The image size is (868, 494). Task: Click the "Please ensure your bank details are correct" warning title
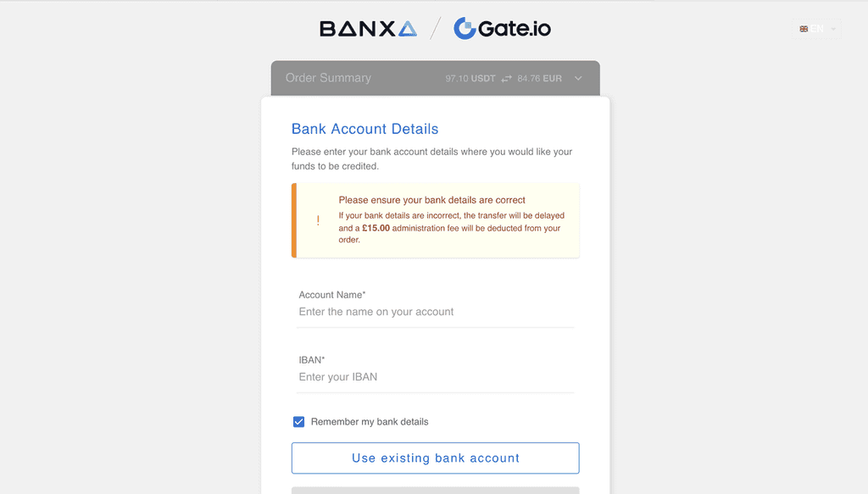point(431,200)
